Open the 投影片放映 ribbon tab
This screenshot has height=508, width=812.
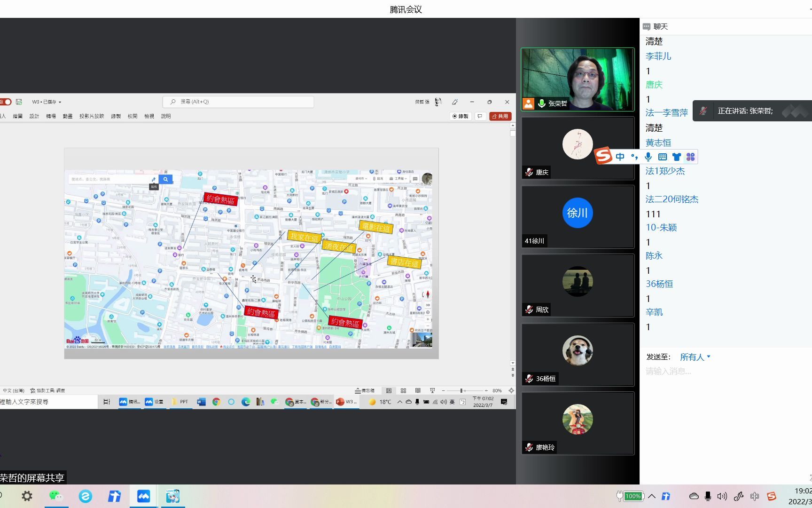click(x=92, y=116)
